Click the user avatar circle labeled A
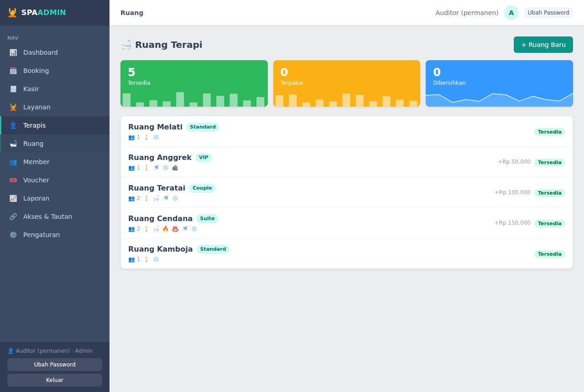This screenshot has height=392, width=584. (511, 13)
